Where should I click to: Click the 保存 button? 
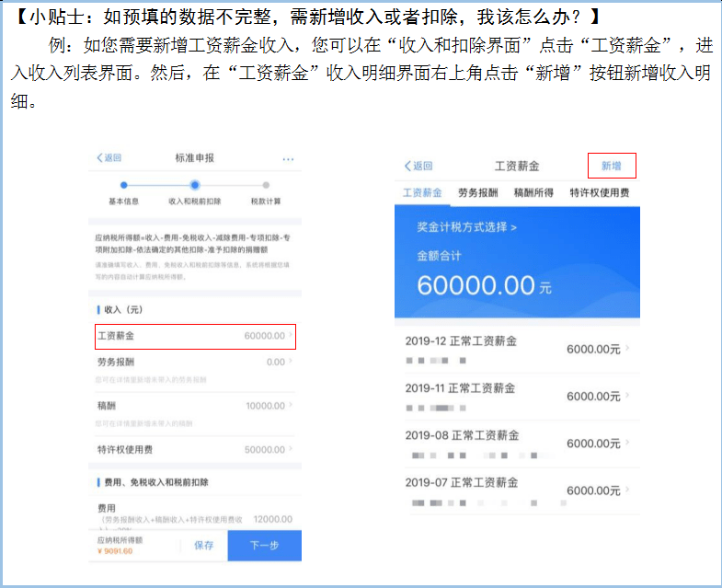203,545
